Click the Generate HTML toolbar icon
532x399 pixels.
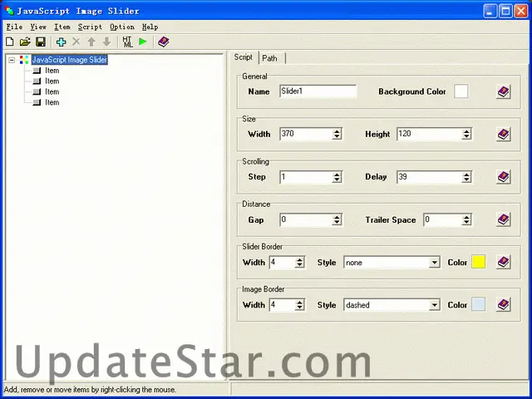pyautogui.click(x=127, y=42)
